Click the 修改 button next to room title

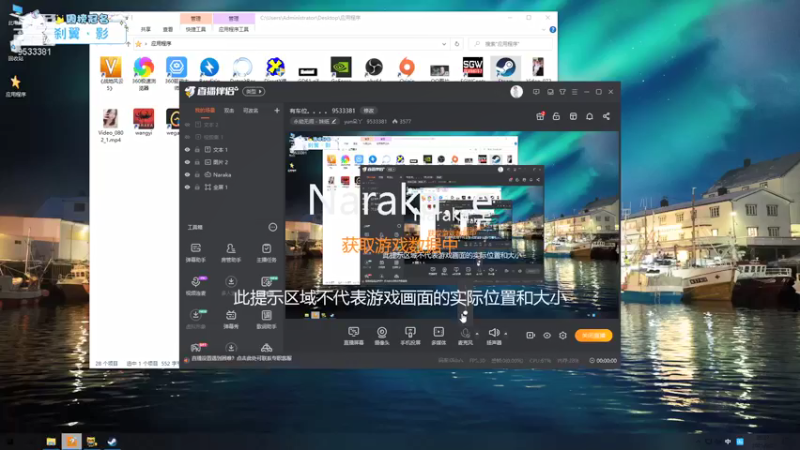point(368,110)
